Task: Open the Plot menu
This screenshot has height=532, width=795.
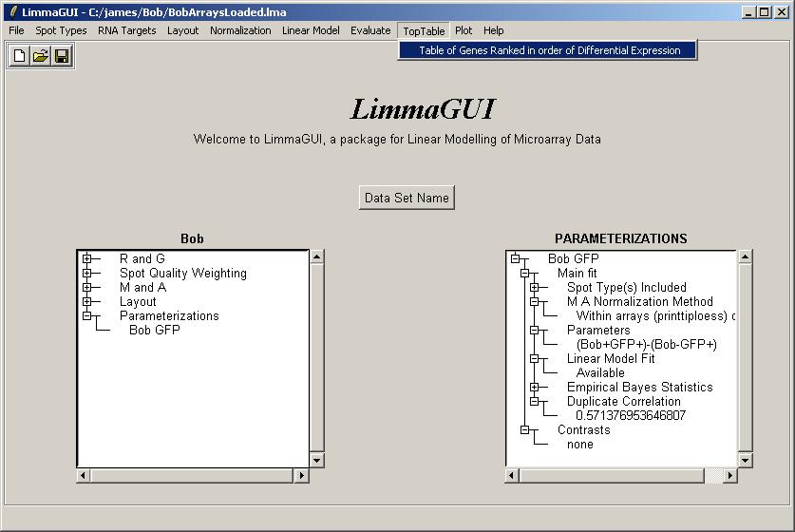Action: [x=463, y=30]
